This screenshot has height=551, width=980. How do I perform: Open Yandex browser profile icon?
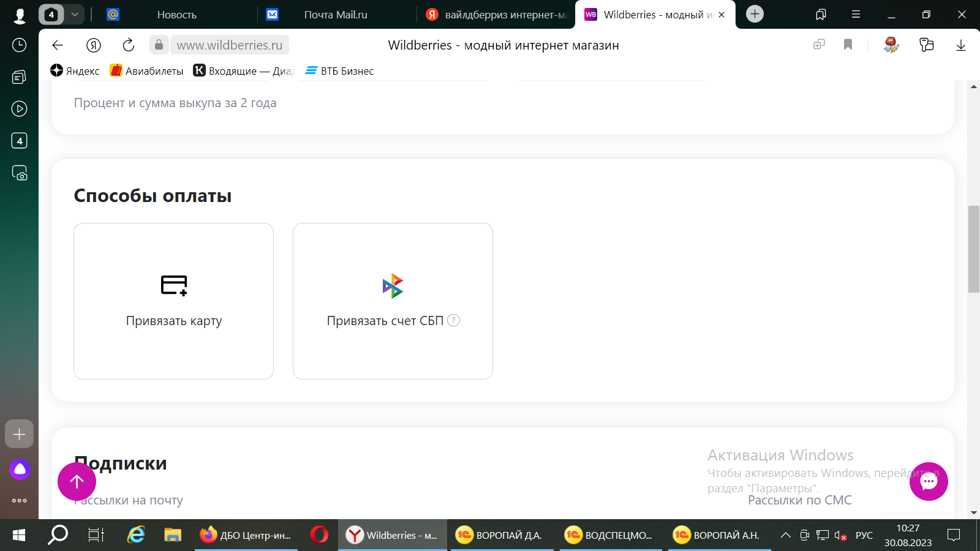pos(20,15)
